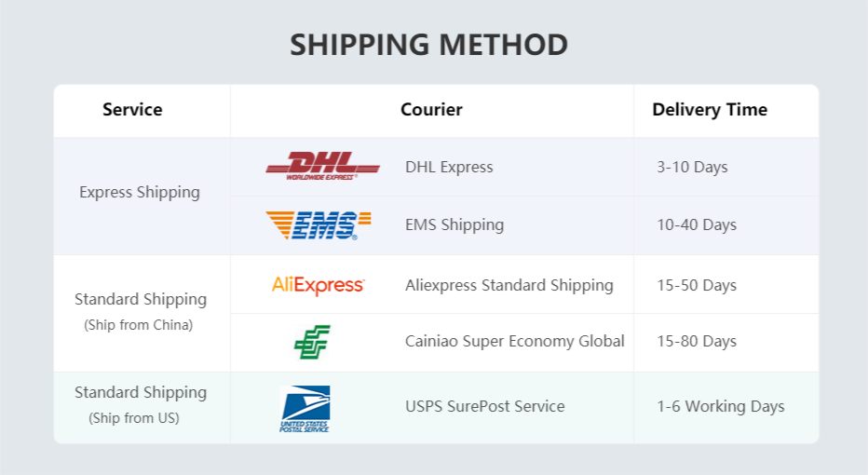Click the EMS logo

[318, 224]
